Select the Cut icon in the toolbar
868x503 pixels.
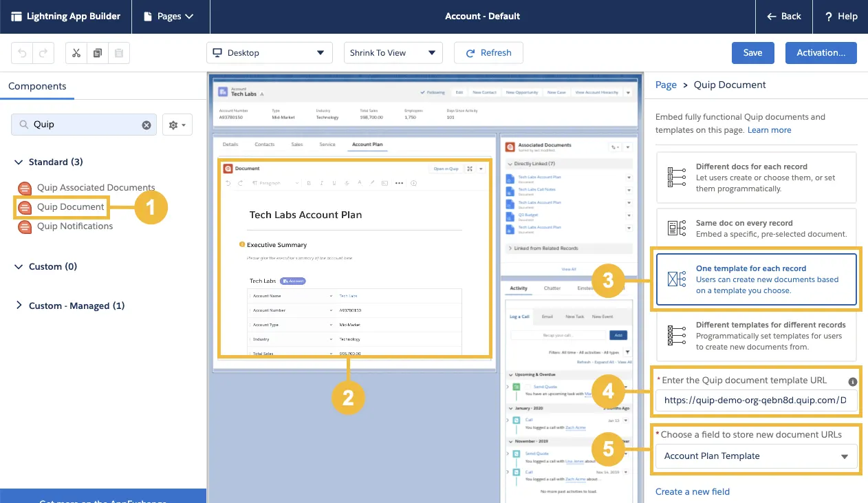pos(76,53)
